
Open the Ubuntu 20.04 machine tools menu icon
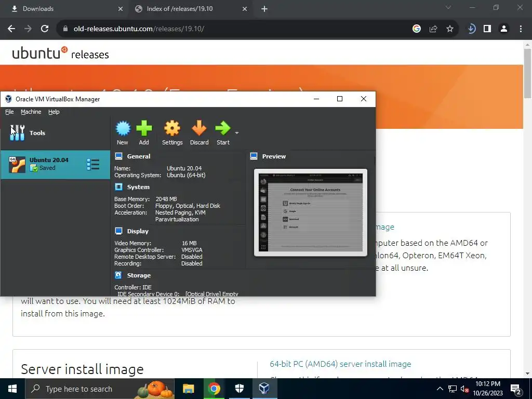click(93, 165)
